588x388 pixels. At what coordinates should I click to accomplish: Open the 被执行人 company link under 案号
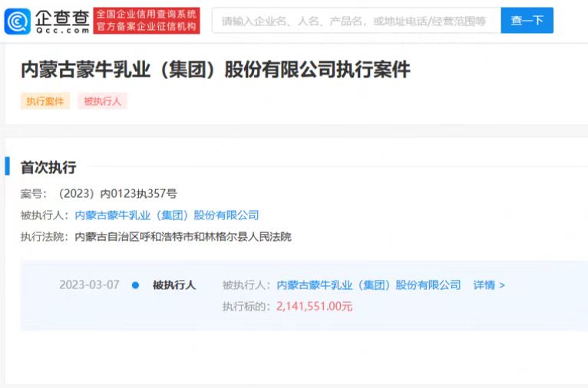click(167, 215)
